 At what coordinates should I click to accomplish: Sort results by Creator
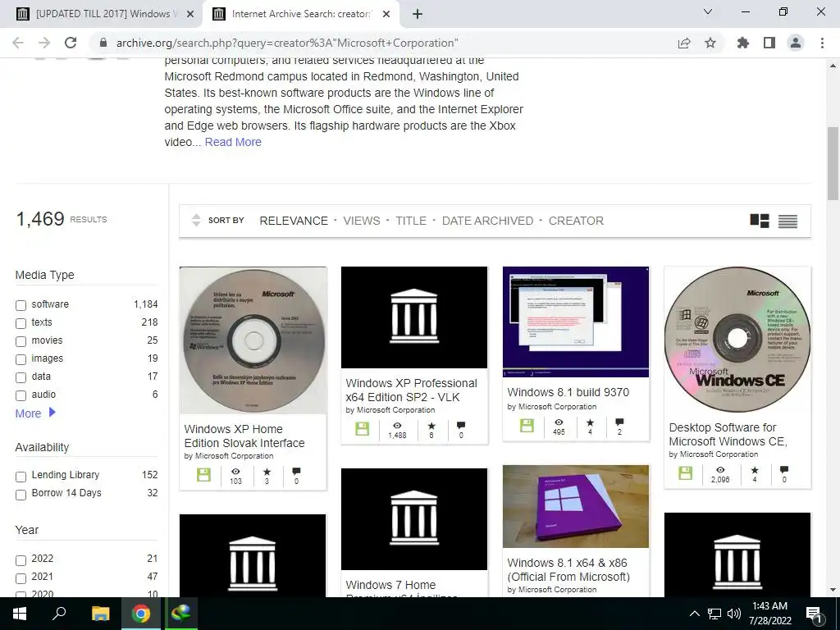(576, 221)
